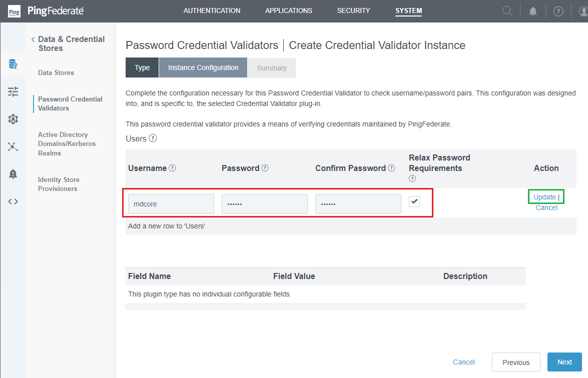Show help tooltip next to Users heading
Viewport: 588px width, 378px height.
(153, 138)
